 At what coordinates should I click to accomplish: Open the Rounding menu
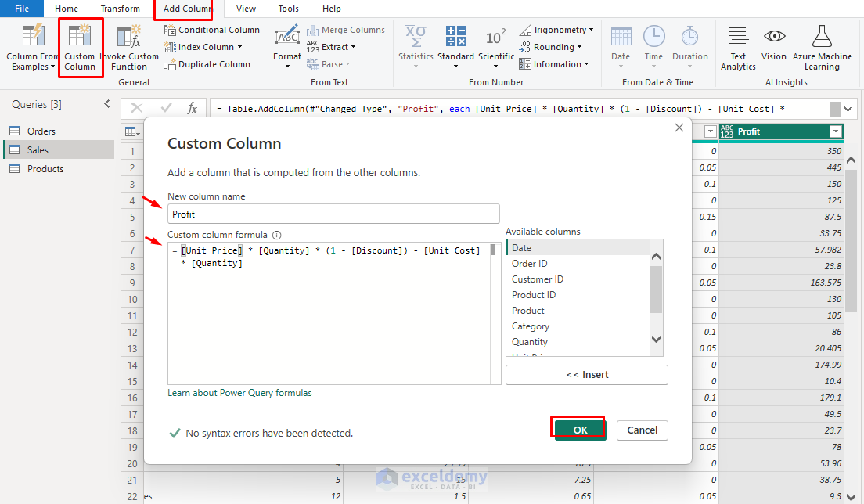(x=550, y=47)
